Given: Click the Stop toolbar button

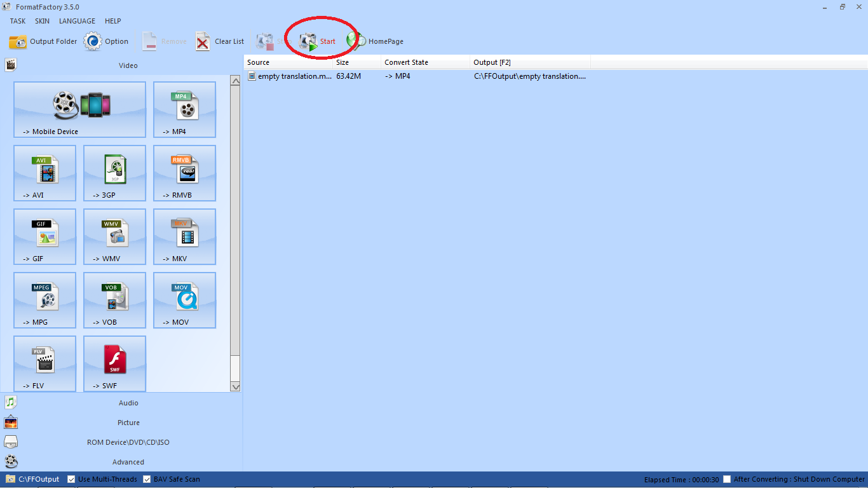Looking at the screenshot, I should click(273, 41).
